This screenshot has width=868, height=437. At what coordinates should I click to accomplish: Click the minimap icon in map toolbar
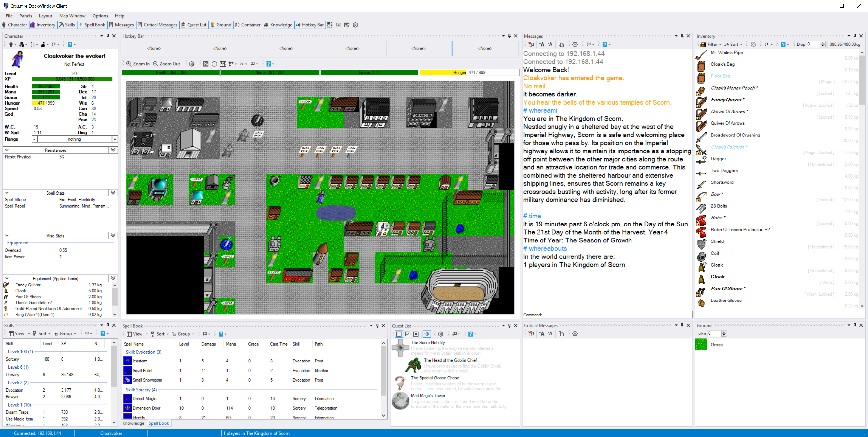(205, 64)
